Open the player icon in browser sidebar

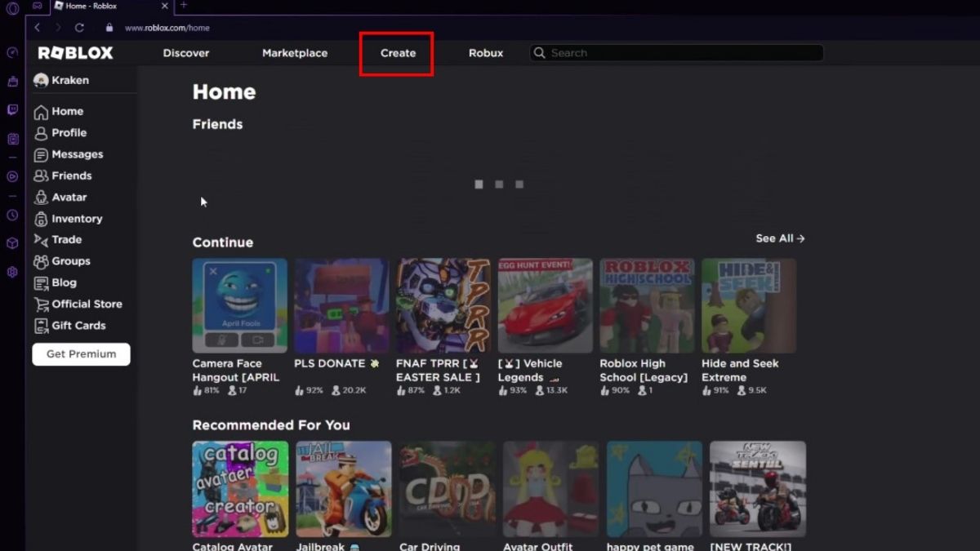12,176
